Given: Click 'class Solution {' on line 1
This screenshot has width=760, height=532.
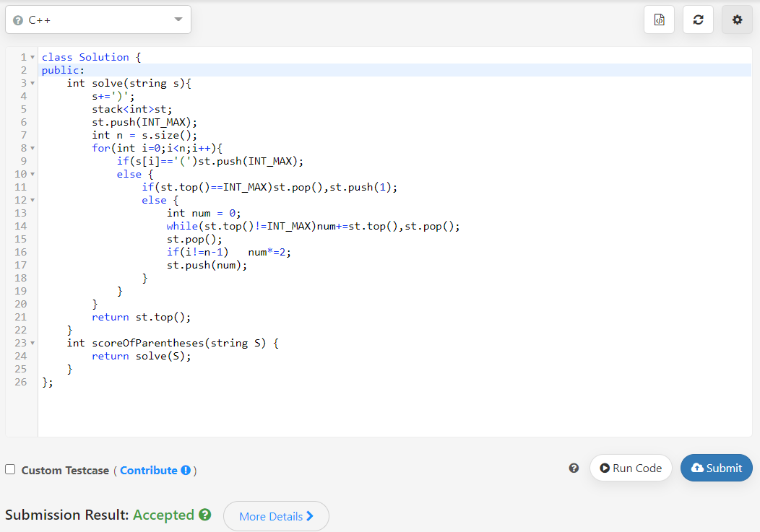Looking at the screenshot, I should (91, 57).
